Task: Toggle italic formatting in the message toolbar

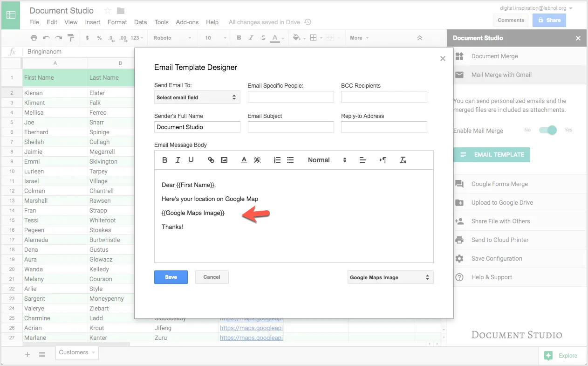Action: tap(178, 159)
